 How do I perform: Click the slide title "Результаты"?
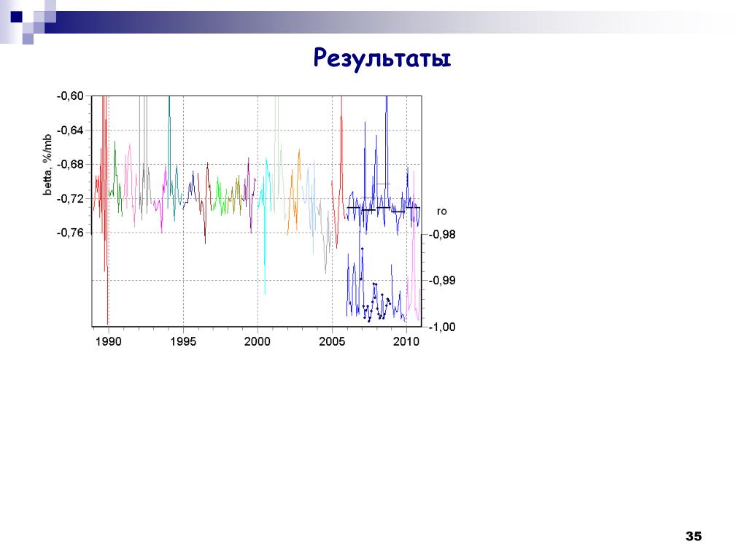[382, 58]
